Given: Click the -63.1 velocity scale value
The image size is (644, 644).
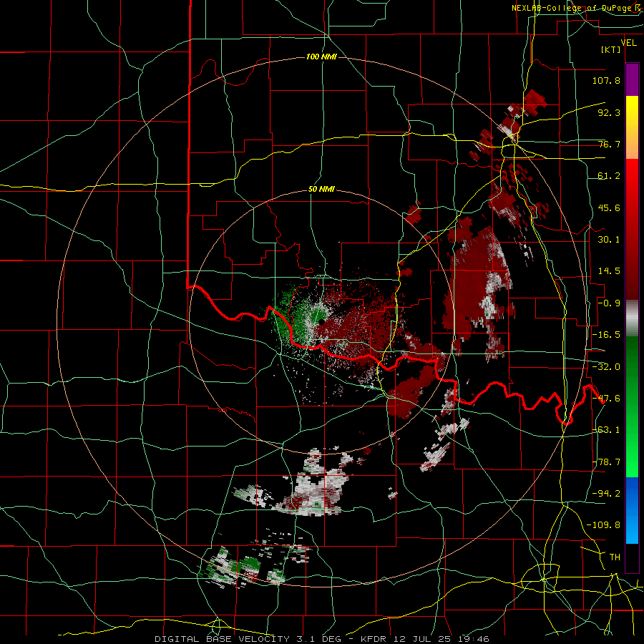Looking at the screenshot, I should [x=606, y=430].
